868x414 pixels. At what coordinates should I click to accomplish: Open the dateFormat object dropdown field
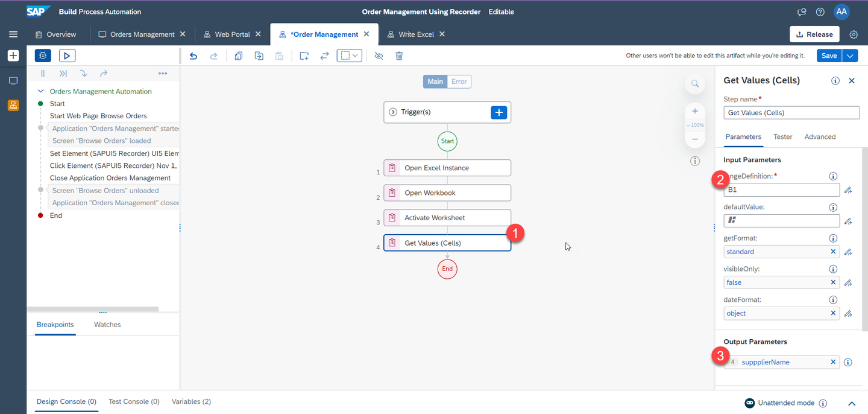pyautogui.click(x=782, y=313)
